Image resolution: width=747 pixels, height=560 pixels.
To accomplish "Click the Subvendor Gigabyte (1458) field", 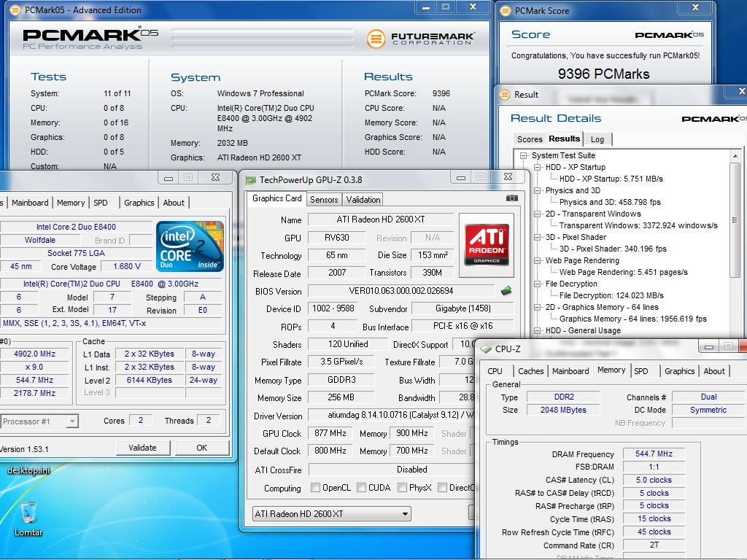I will pos(462,308).
